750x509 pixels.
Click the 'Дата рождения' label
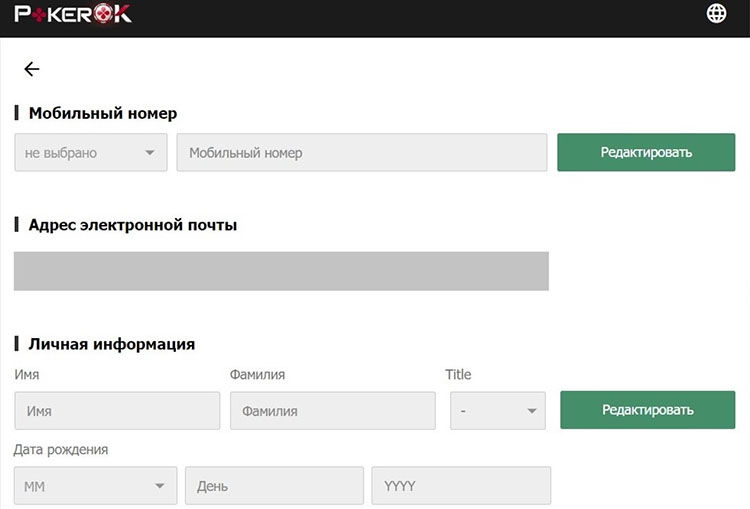pos(61,450)
